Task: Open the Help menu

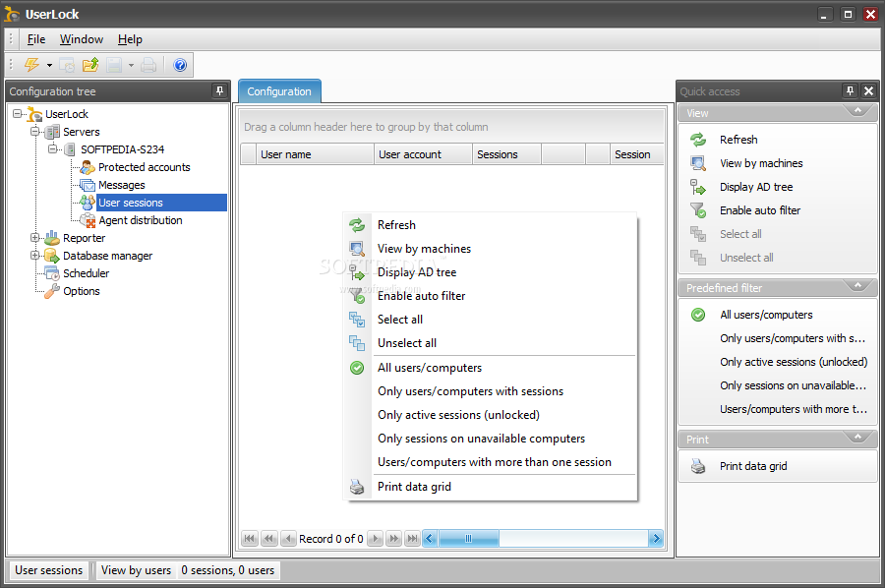Action: click(x=130, y=39)
